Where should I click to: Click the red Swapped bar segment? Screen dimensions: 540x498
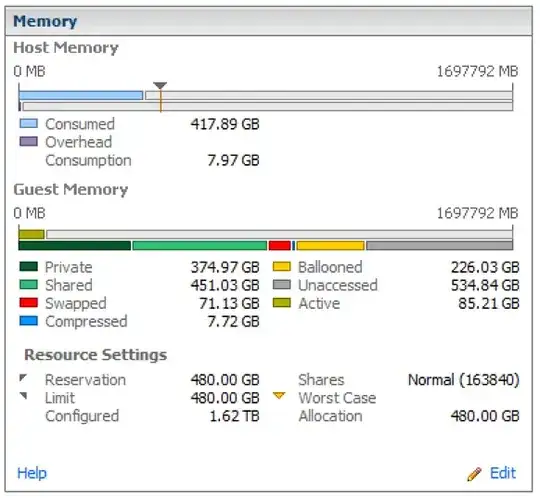click(x=280, y=246)
